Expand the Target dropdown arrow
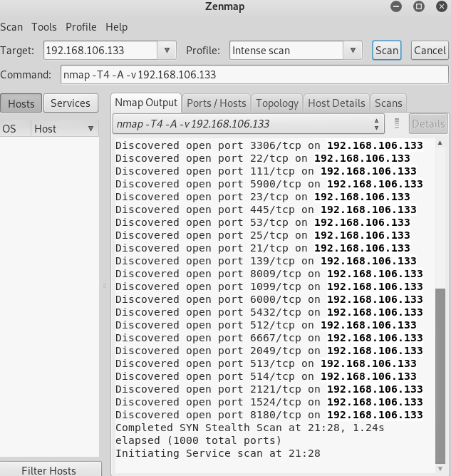 tap(167, 51)
